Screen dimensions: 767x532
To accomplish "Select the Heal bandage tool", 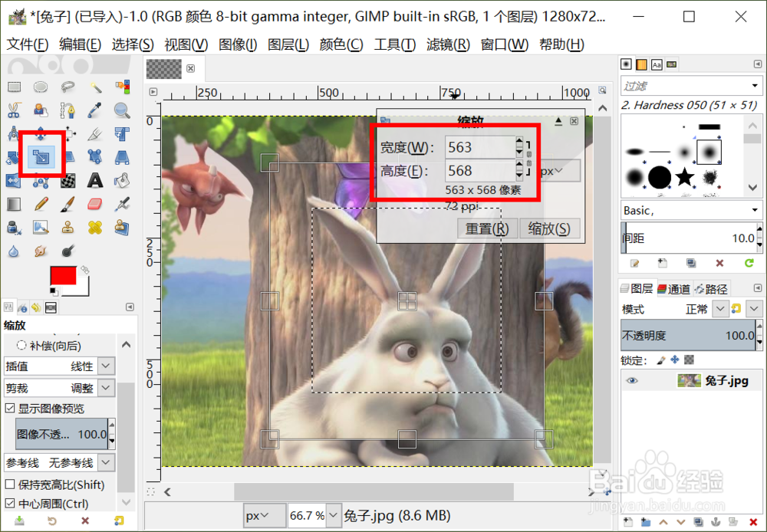I will click(x=95, y=228).
